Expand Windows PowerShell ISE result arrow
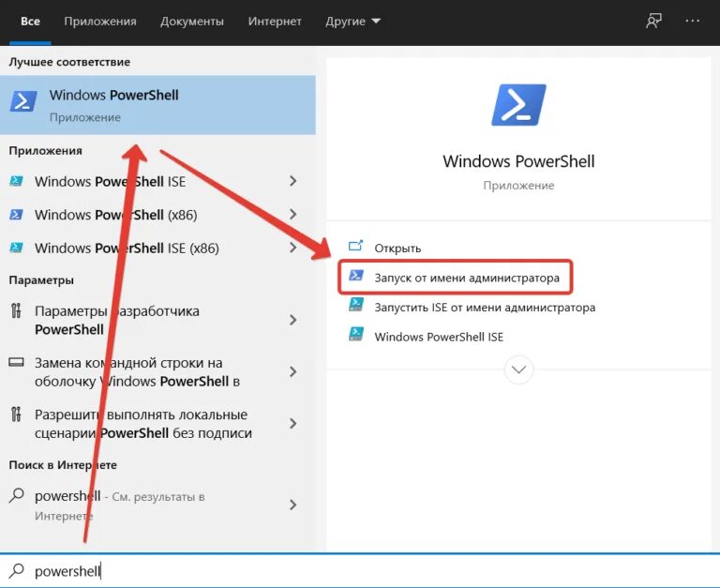The image size is (720, 588). click(292, 181)
